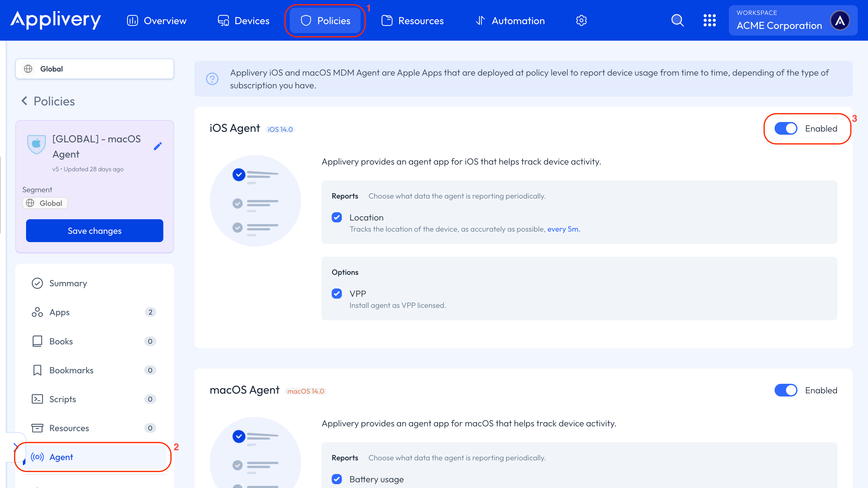Open the Resources section in sidebar
Image resolution: width=868 pixels, height=488 pixels.
[x=95, y=428]
